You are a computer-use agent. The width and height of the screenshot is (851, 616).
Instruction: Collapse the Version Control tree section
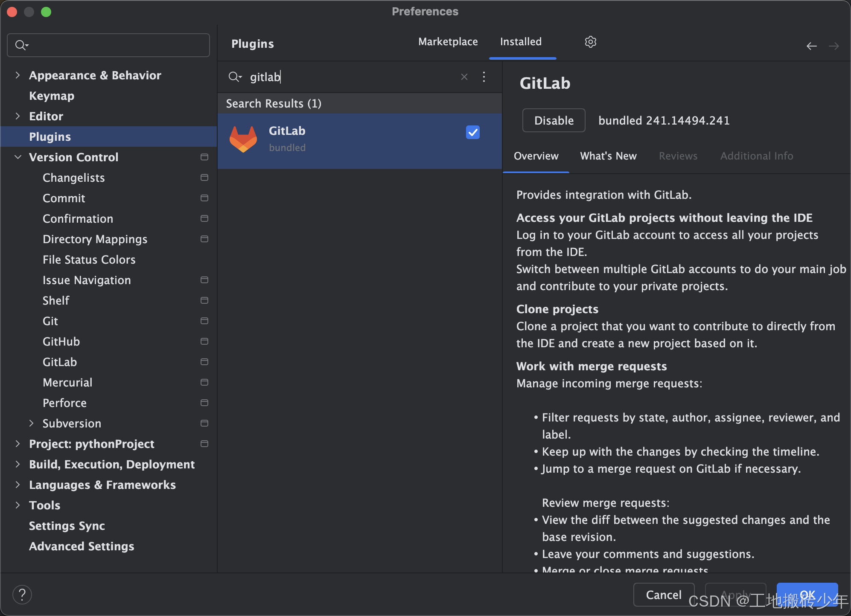click(x=18, y=157)
